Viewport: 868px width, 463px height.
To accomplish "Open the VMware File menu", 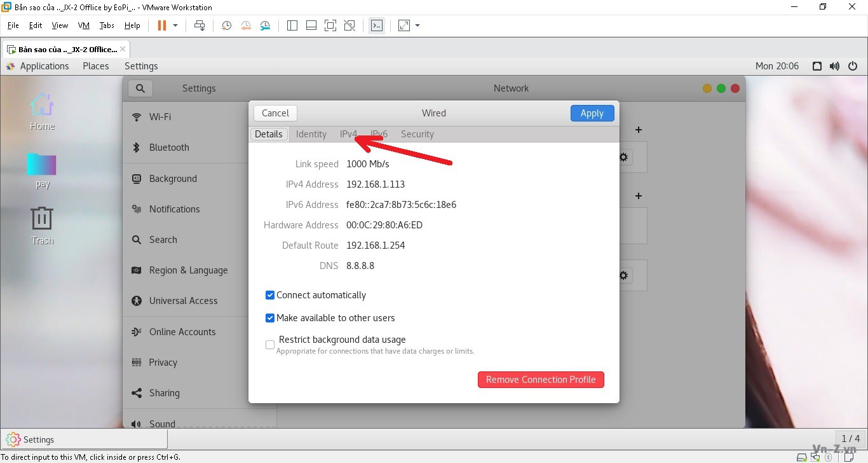I will pos(13,25).
